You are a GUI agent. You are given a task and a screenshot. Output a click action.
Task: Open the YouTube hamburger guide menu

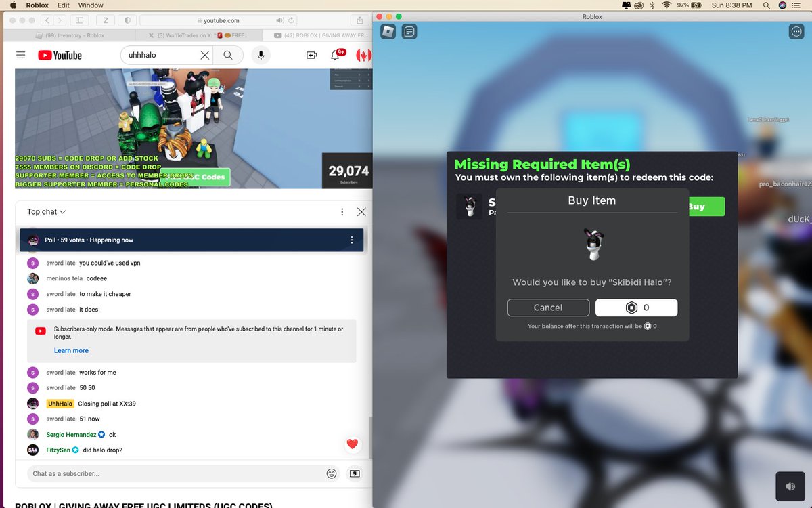[21, 56]
